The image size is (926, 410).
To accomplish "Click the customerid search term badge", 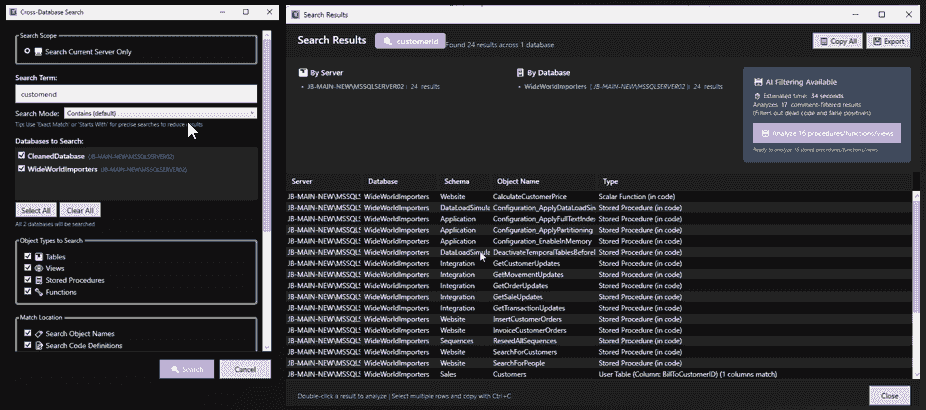I will 410,42.
